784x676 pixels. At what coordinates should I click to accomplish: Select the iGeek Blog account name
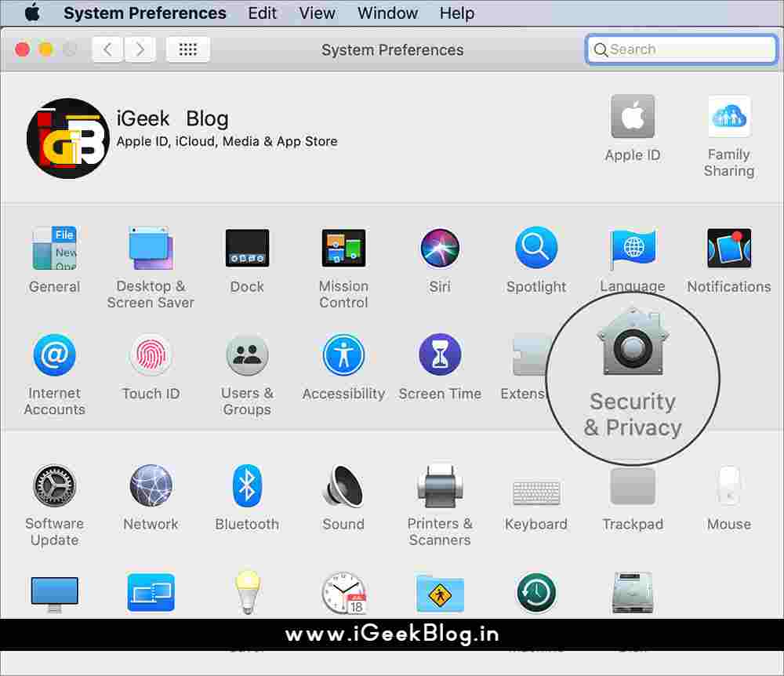pos(172,119)
